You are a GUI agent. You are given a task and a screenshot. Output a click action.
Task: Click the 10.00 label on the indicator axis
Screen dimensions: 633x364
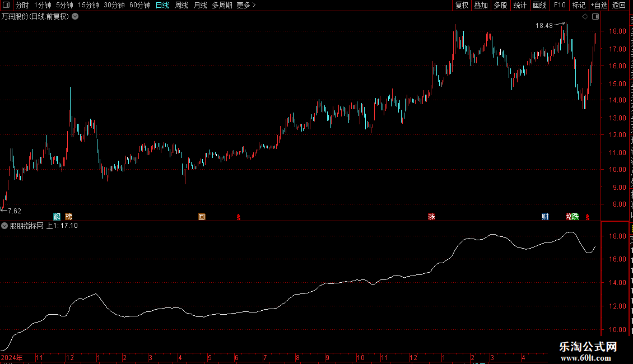617,330
